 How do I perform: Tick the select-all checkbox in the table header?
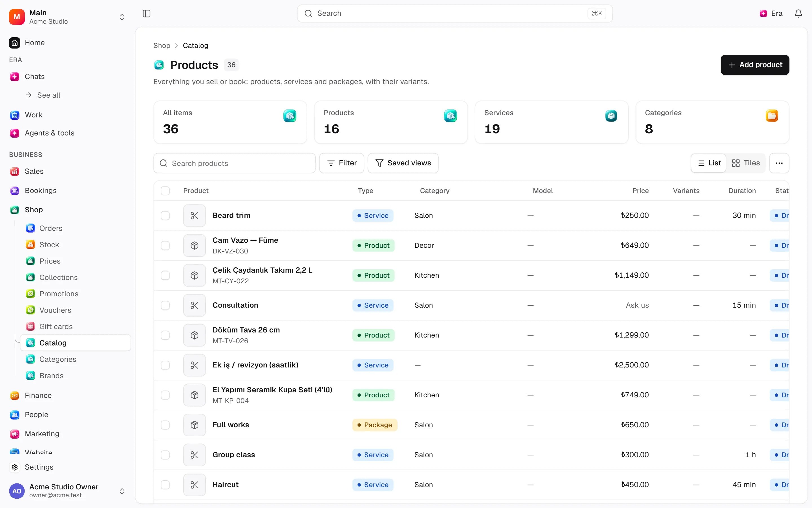[165, 191]
